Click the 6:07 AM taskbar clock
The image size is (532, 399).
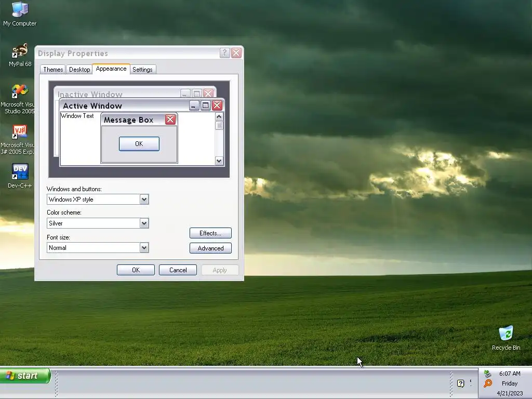click(510, 374)
